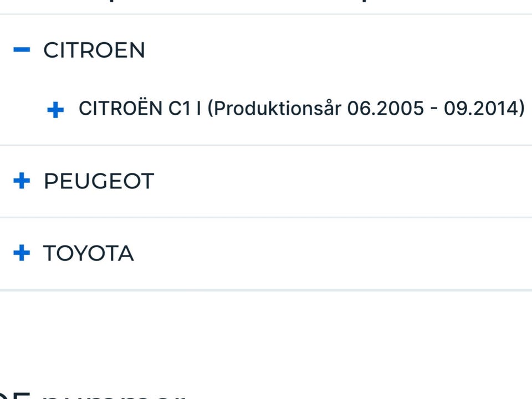Expand TOYOTA using its plus icon
532x399 pixels.
click(x=22, y=253)
